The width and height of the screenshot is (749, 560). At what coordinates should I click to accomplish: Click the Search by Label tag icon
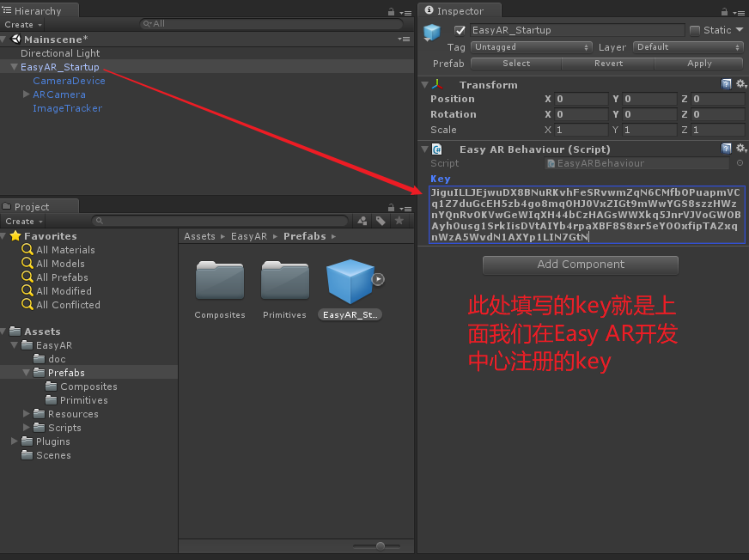381,221
